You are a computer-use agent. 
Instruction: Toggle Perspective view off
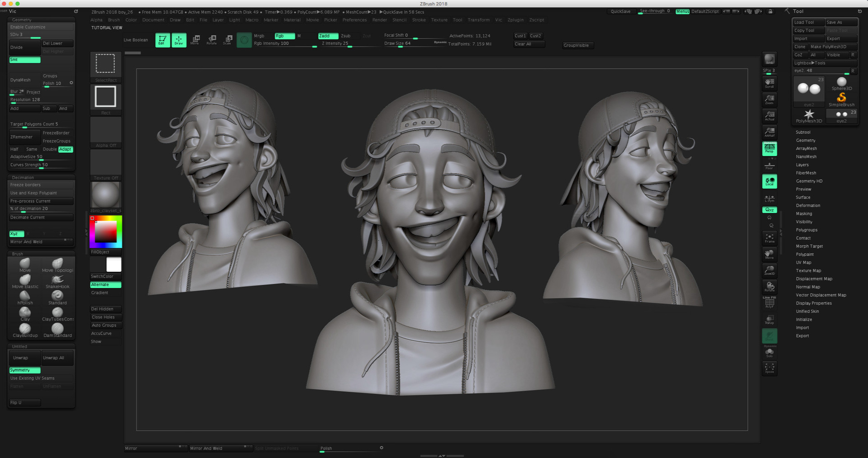(x=769, y=148)
